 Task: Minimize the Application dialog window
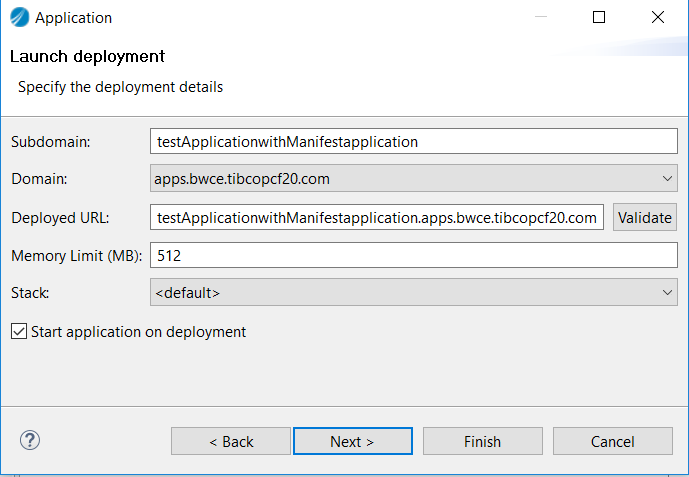pos(541,17)
